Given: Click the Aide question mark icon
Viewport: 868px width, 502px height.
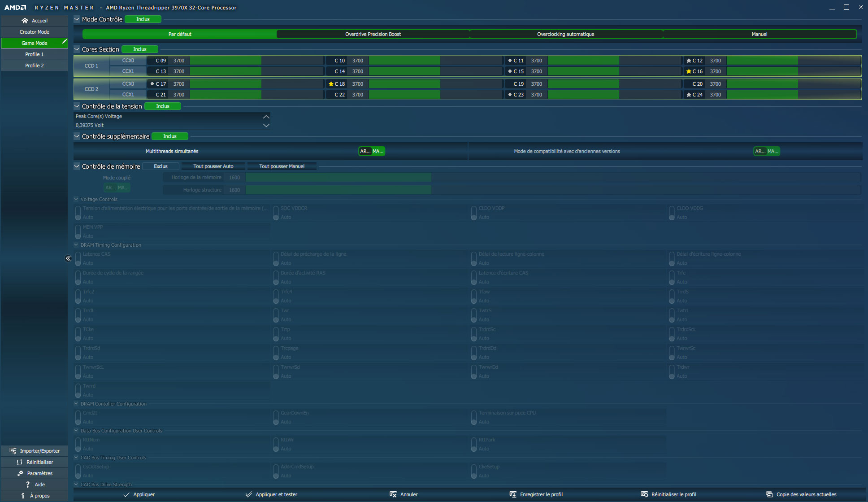Looking at the screenshot, I should (28, 485).
